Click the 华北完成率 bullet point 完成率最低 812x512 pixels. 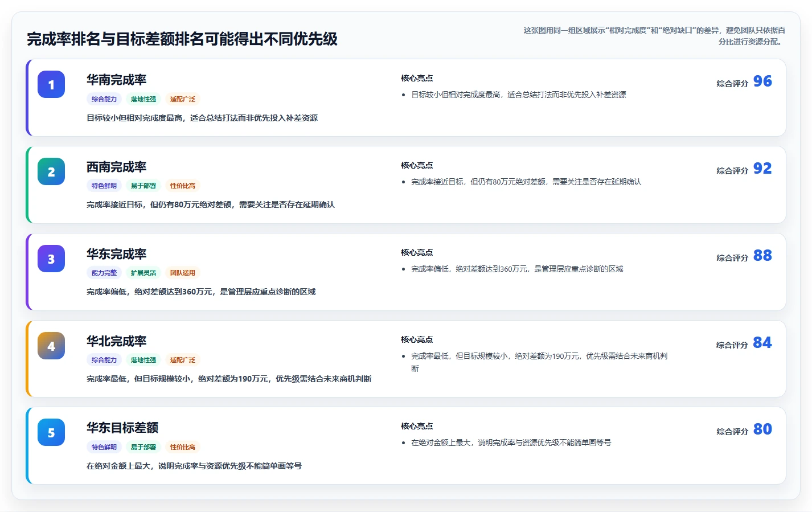[x=539, y=362]
